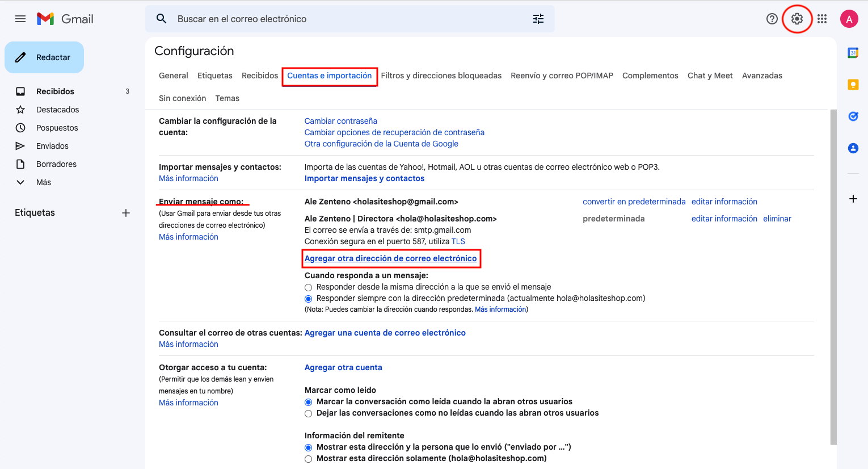Show search filter options icon

click(x=538, y=19)
